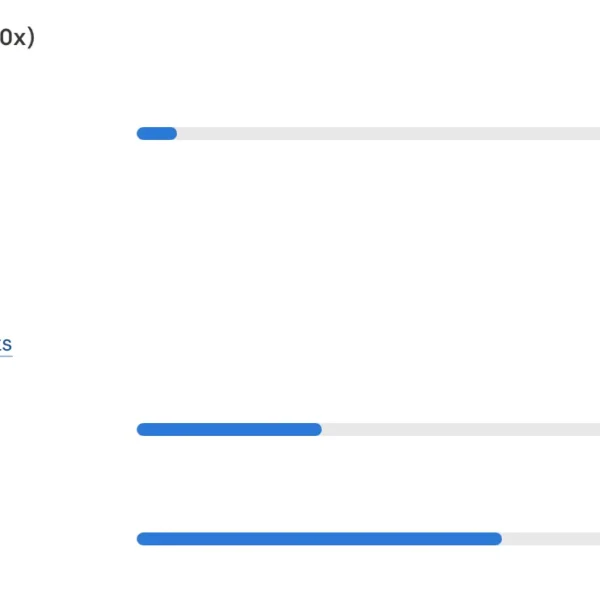The height and width of the screenshot is (600, 600).
Task: Click the far right of the bottom gray track
Action: (595, 539)
